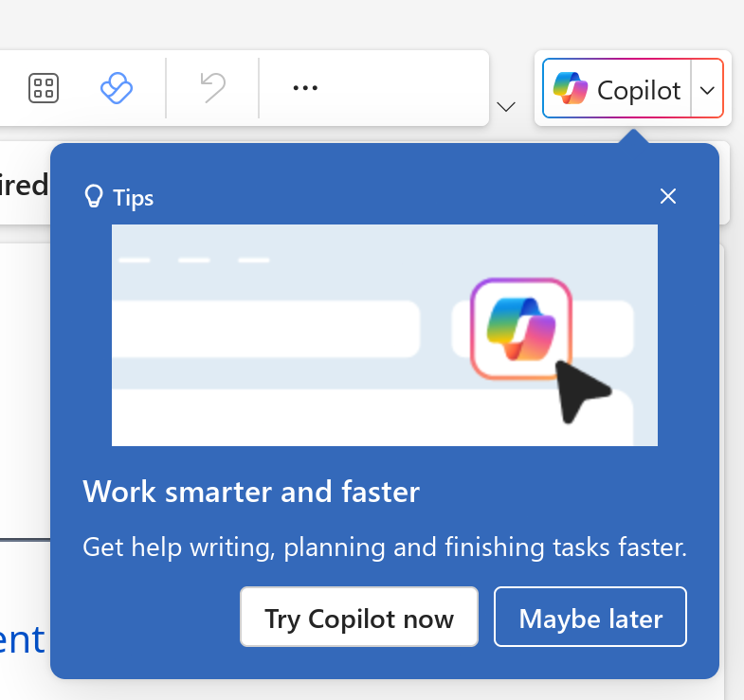The width and height of the screenshot is (744, 700).
Task: Click the Try Copilot now button
Action: point(359,617)
